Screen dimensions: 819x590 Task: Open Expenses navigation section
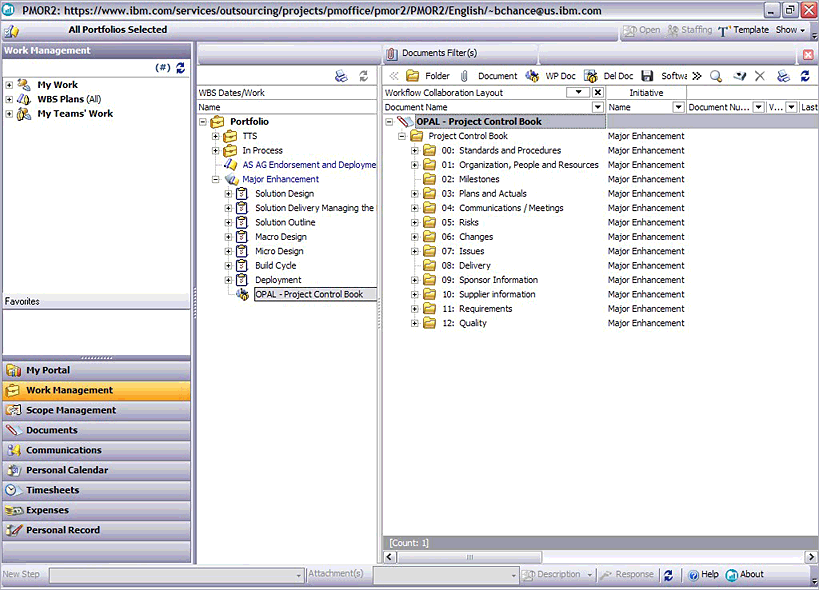tap(97, 510)
